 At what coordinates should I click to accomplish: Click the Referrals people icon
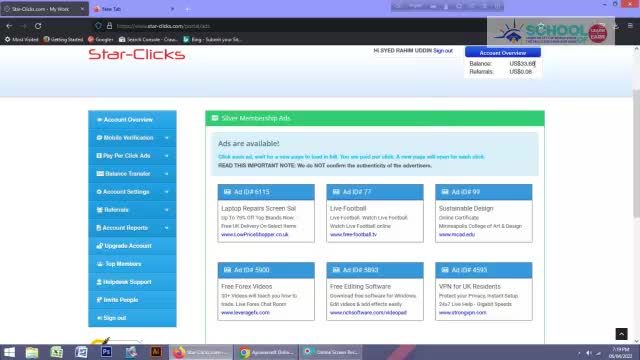coord(100,210)
